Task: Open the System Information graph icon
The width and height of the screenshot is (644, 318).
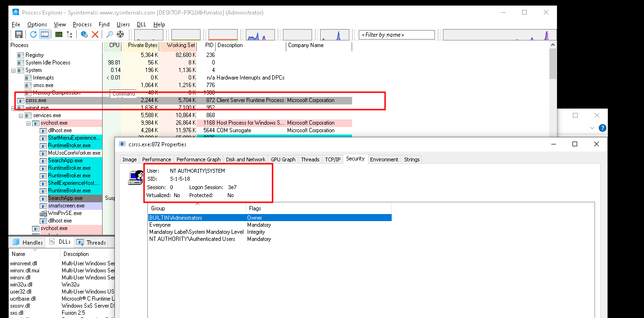Action: coord(59,34)
